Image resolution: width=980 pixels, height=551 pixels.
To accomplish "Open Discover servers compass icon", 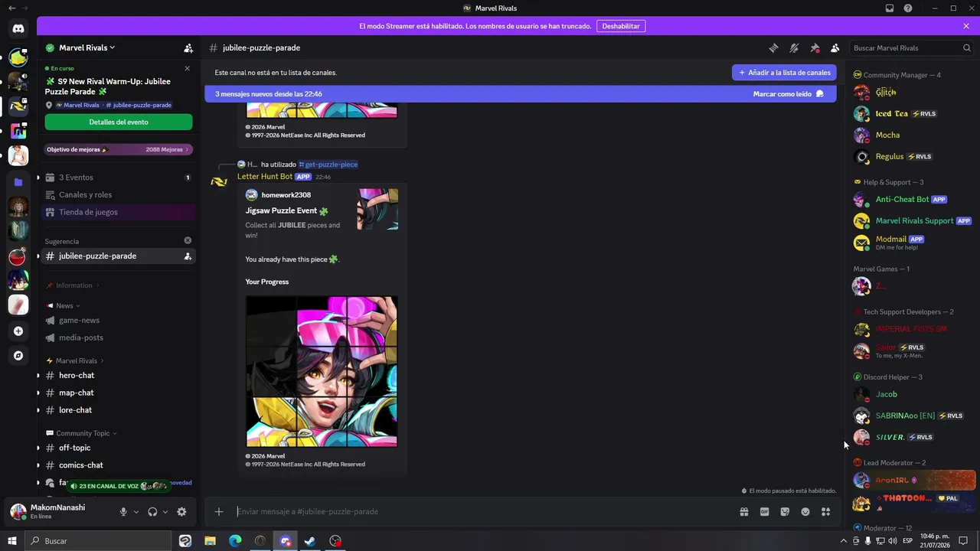I will [18, 356].
